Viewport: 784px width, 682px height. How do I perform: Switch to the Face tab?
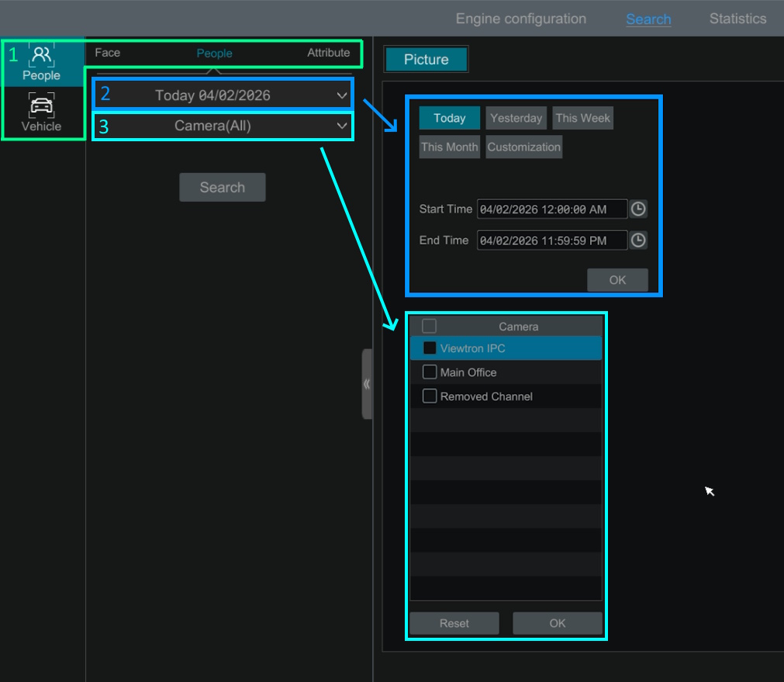(x=108, y=53)
